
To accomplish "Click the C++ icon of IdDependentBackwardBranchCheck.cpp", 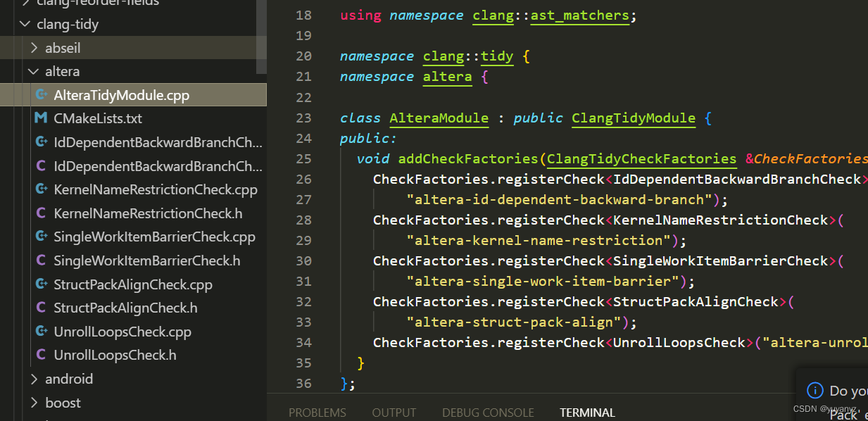I will click(42, 142).
